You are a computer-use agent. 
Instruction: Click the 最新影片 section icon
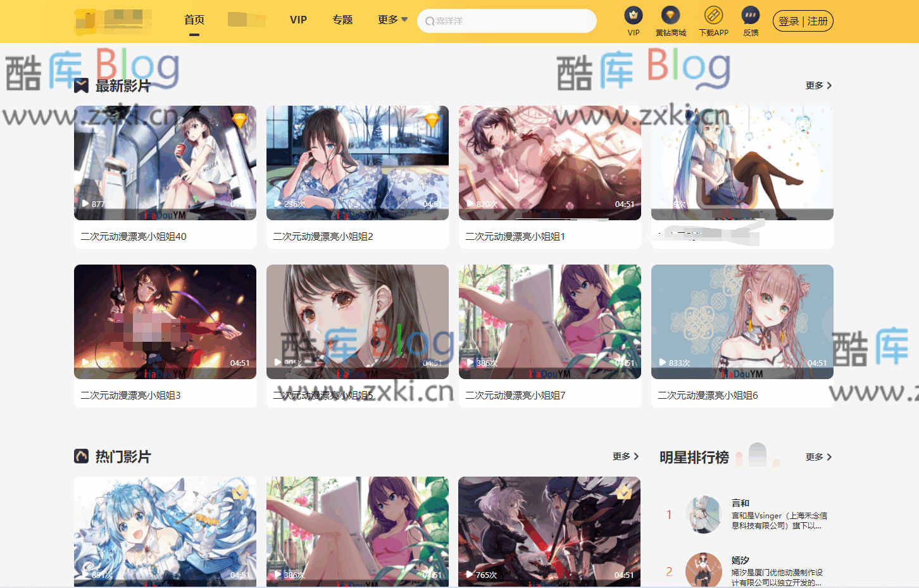[x=81, y=85]
